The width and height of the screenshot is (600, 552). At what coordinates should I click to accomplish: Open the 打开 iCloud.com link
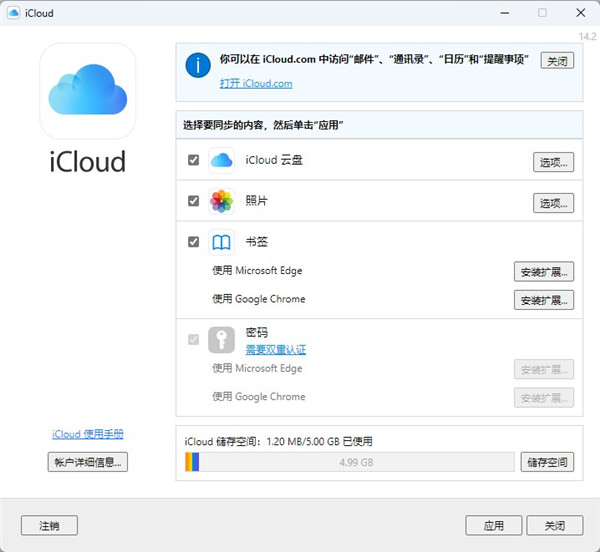pos(256,84)
